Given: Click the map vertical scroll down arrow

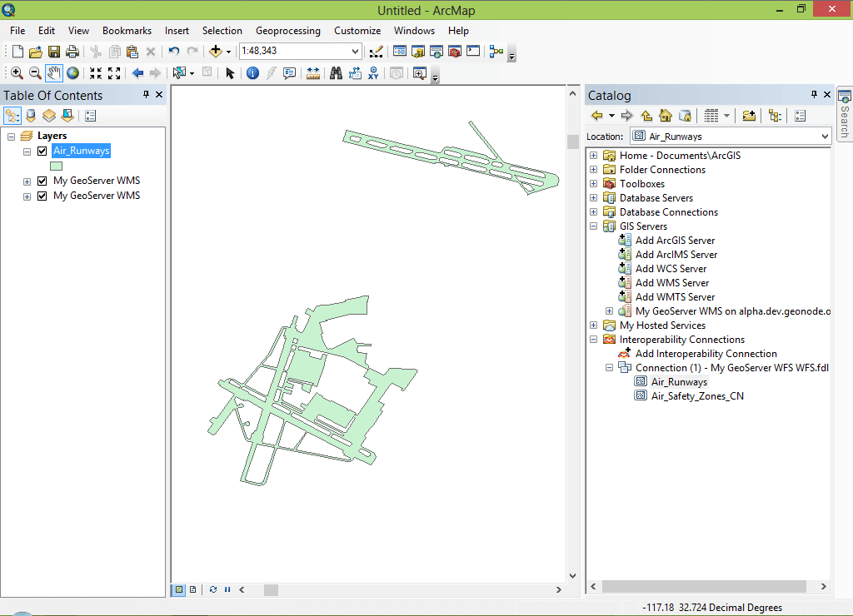Looking at the screenshot, I should (x=572, y=576).
